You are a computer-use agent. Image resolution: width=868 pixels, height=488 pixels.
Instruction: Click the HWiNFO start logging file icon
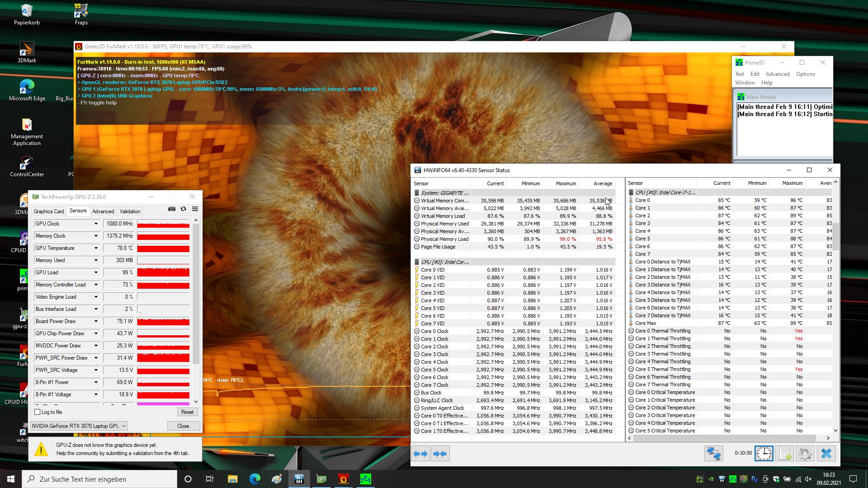click(785, 454)
